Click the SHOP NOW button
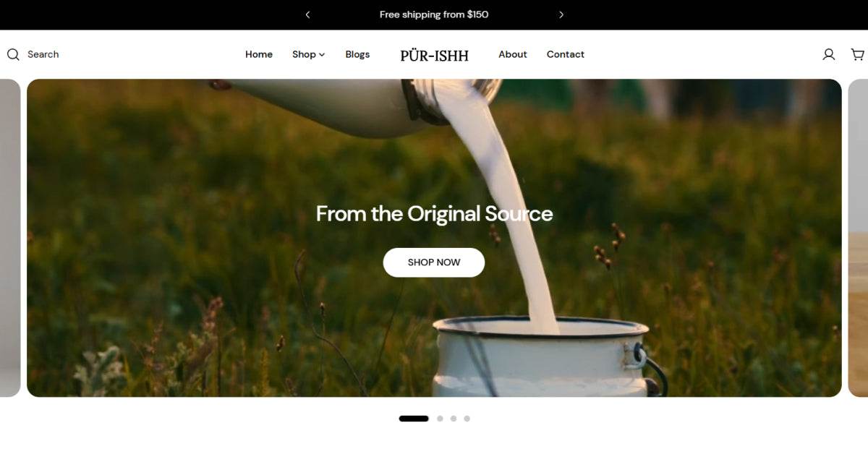868x454 pixels. 434,262
